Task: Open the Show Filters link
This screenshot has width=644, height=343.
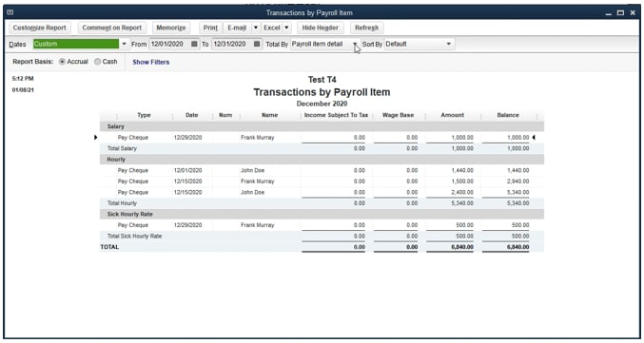Action: 150,62
